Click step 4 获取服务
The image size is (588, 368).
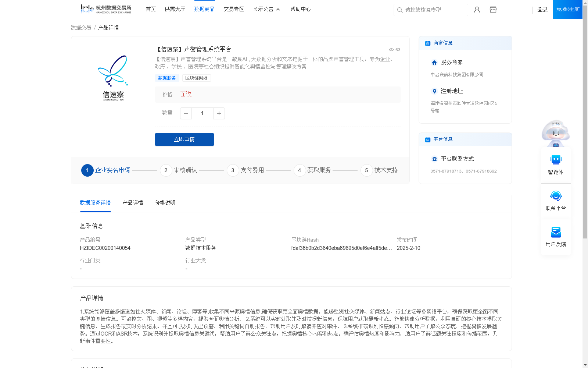point(312,170)
